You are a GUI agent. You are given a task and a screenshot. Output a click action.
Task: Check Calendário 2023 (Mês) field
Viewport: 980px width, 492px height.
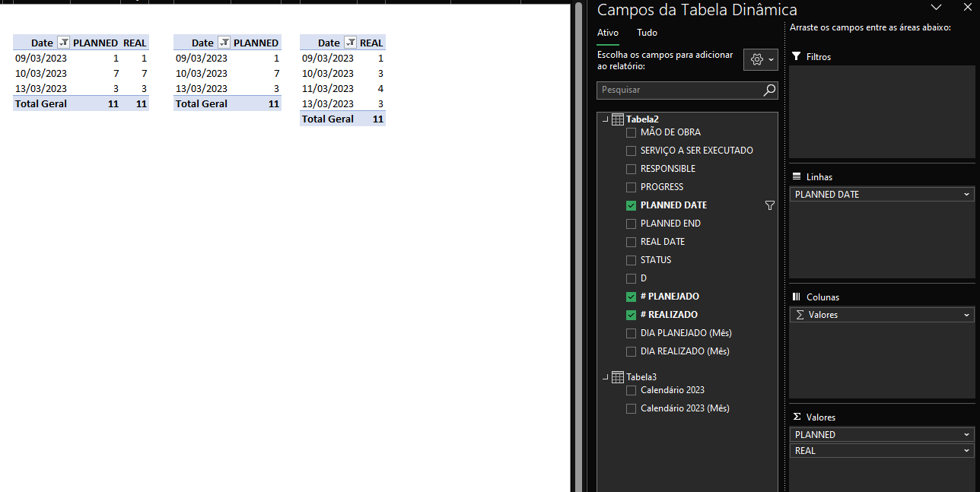click(631, 408)
